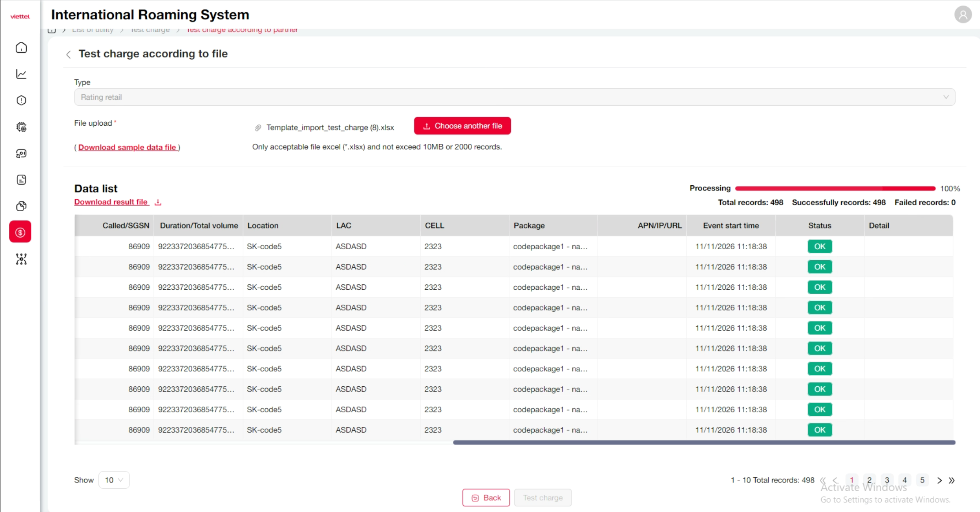
Task: Open the pie chart sidebar icon
Action: coord(21,206)
